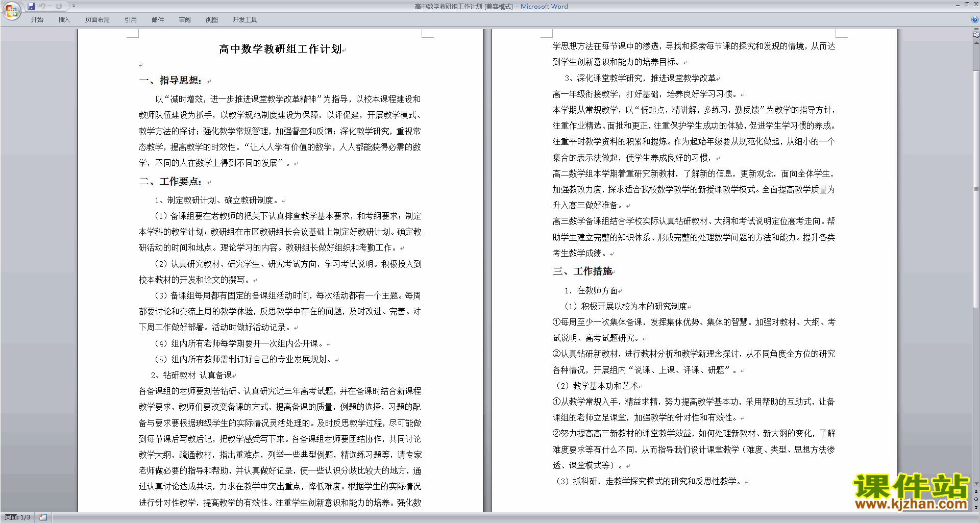Open Customize Quick Access Toolbar dropdown
The width and height of the screenshot is (980, 523).
tap(73, 6)
